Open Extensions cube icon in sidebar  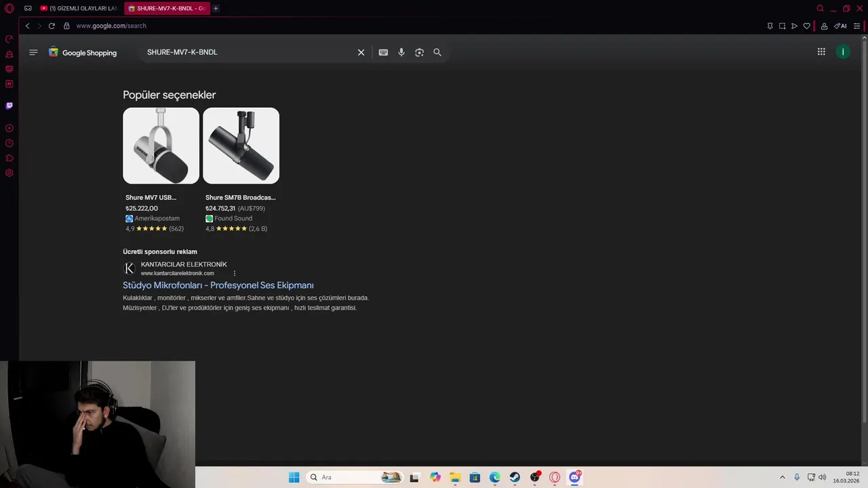[x=9, y=158]
